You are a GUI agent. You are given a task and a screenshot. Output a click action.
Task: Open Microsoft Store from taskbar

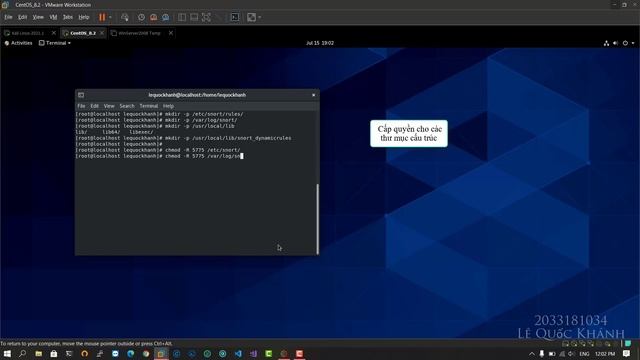tap(53, 353)
